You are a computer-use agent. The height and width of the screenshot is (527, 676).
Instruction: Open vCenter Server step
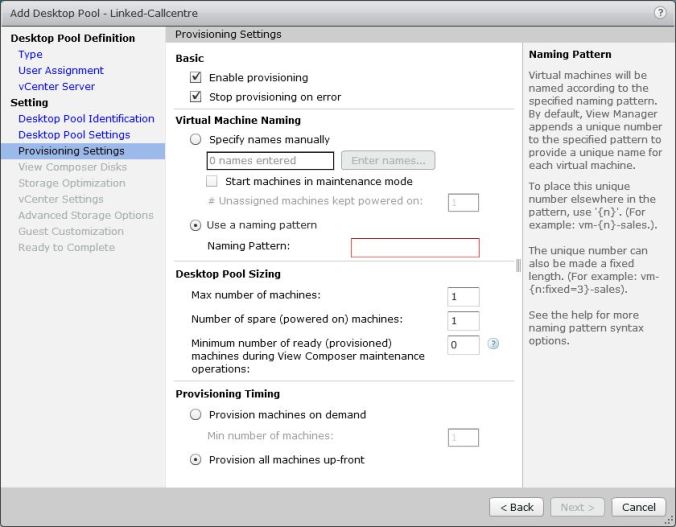point(56,86)
